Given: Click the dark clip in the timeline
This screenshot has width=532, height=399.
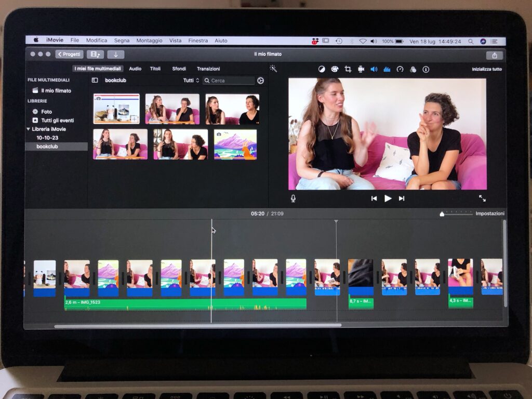Looking at the screenshot, I should (x=361, y=277).
